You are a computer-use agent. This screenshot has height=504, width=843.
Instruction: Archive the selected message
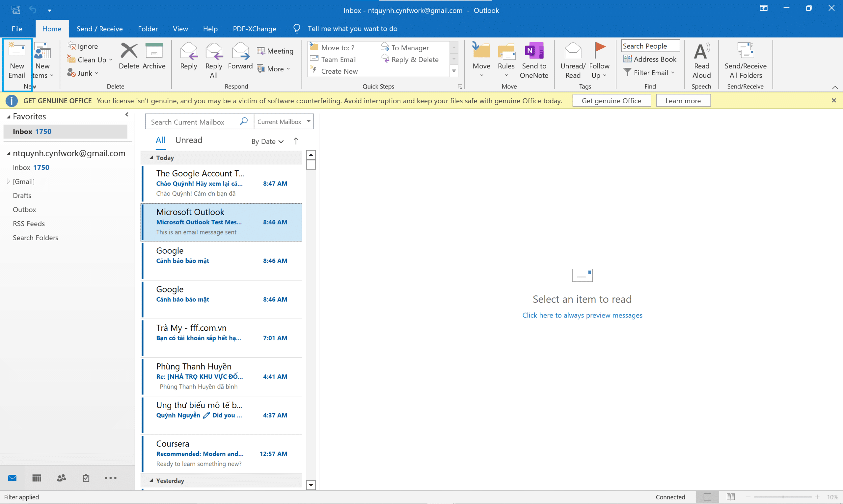(x=154, y=56)
